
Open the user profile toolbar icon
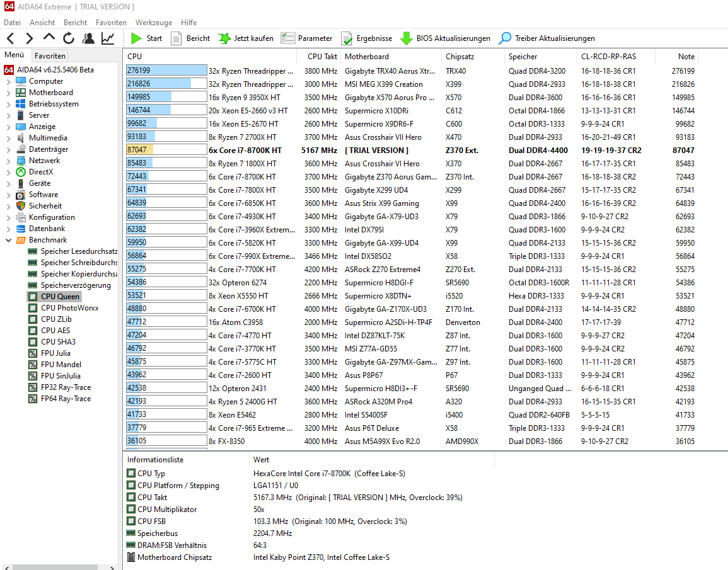(x=88, y=38)
